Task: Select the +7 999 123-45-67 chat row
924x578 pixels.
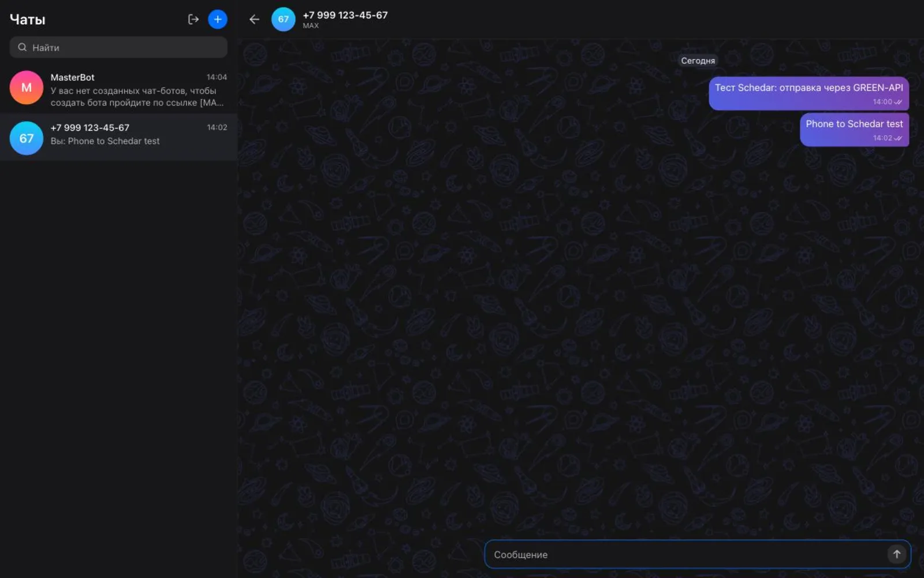Action: tap(118, 137)
